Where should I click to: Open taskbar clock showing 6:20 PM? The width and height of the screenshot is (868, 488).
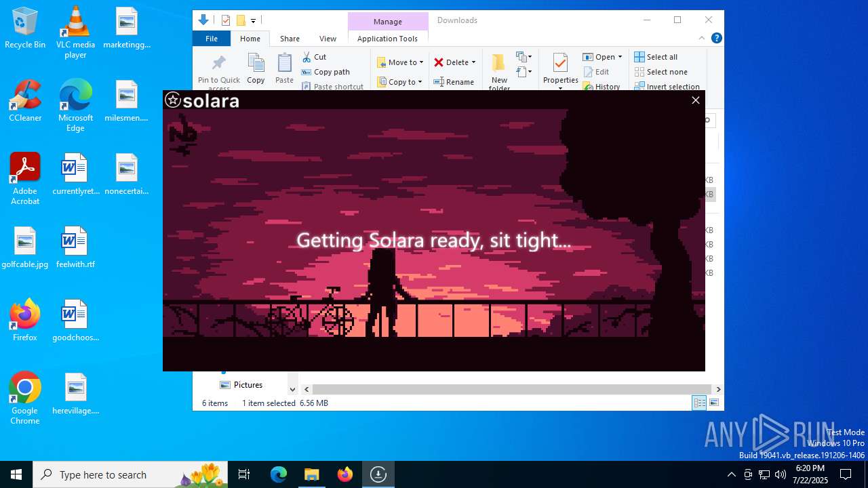[809, 474]
